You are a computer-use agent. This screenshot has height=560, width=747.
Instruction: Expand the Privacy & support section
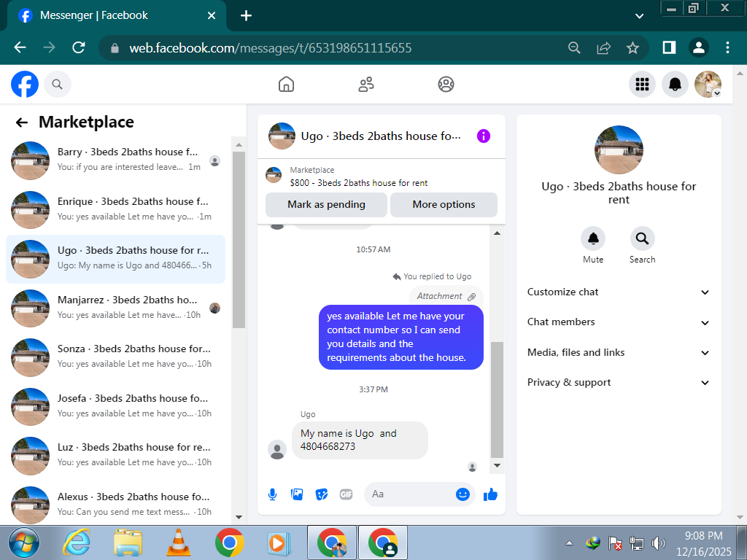(x=619, y=382)
